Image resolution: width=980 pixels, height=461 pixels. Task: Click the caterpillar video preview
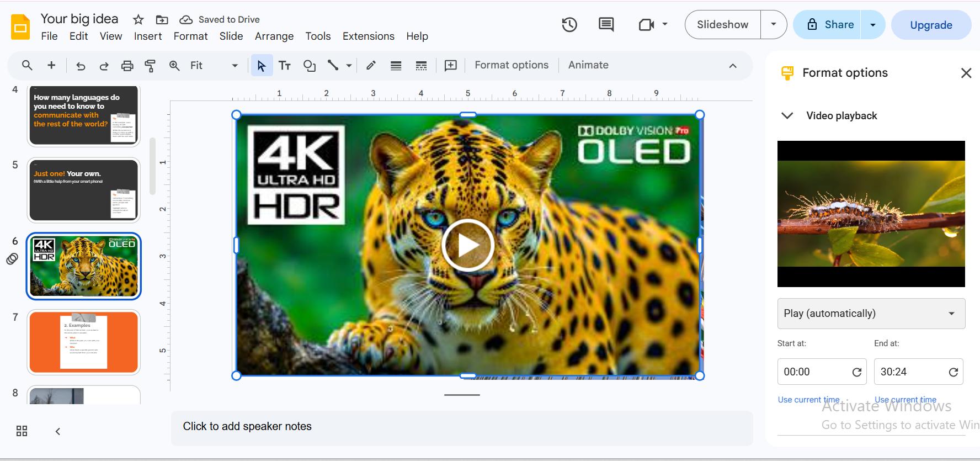871,214
